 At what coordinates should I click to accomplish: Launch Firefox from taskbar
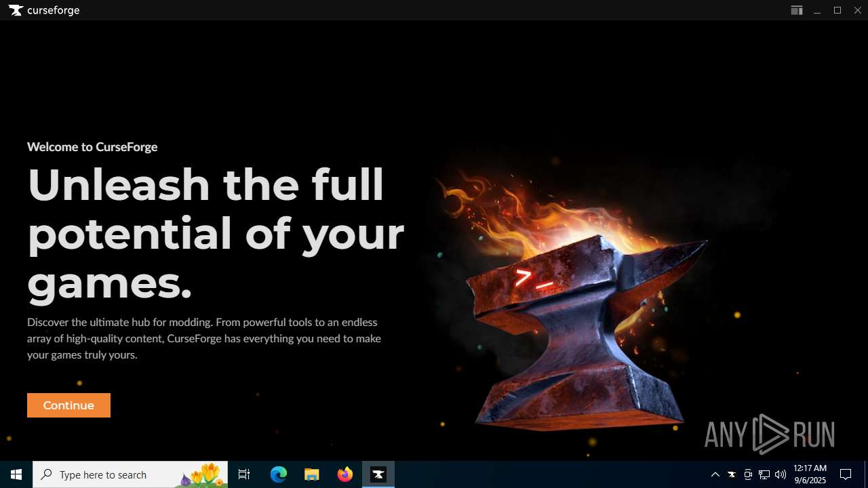tap(345, 474)
